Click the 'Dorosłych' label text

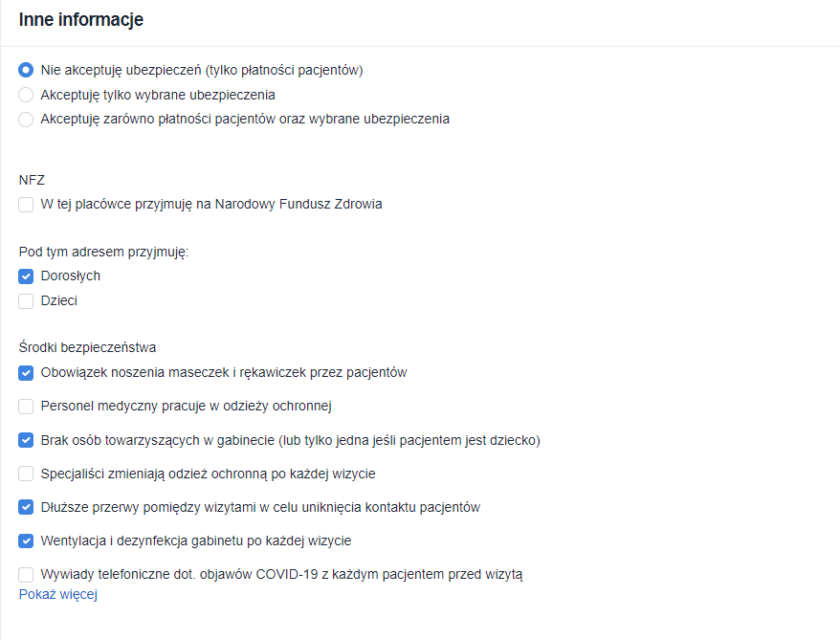[71, 276]
